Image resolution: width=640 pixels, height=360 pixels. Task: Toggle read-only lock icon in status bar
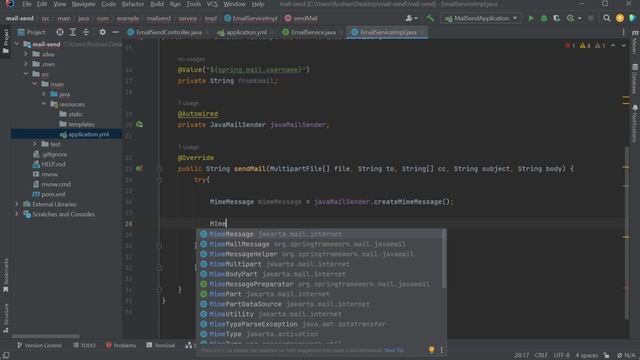[607, 356]
